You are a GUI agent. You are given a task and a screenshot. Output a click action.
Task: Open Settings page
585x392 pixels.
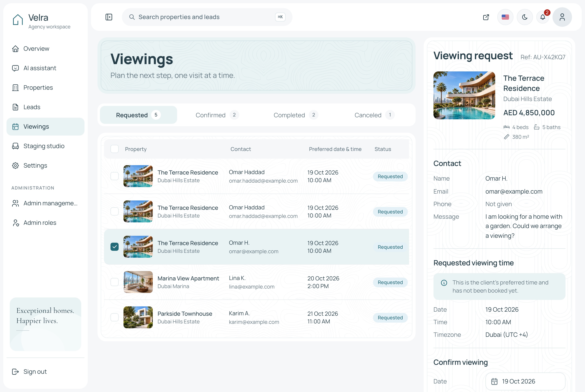click(45, 166)
